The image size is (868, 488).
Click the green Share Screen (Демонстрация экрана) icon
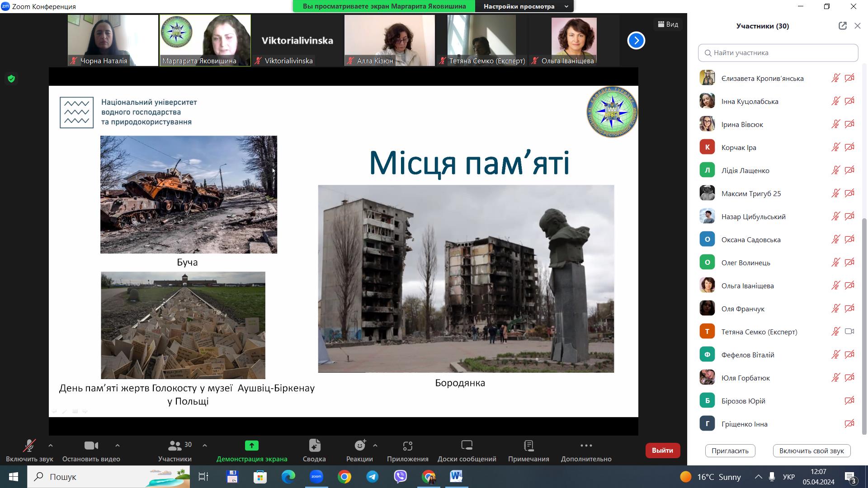251,446
